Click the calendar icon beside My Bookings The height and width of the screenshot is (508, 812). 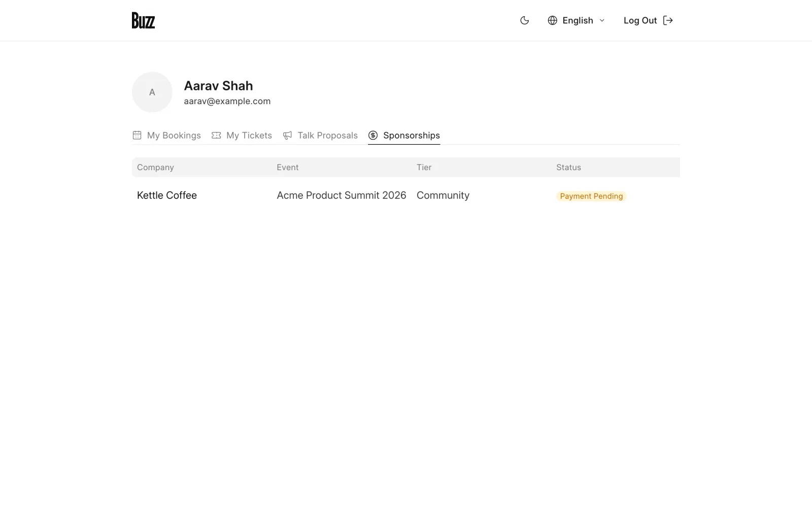point(137,135)
